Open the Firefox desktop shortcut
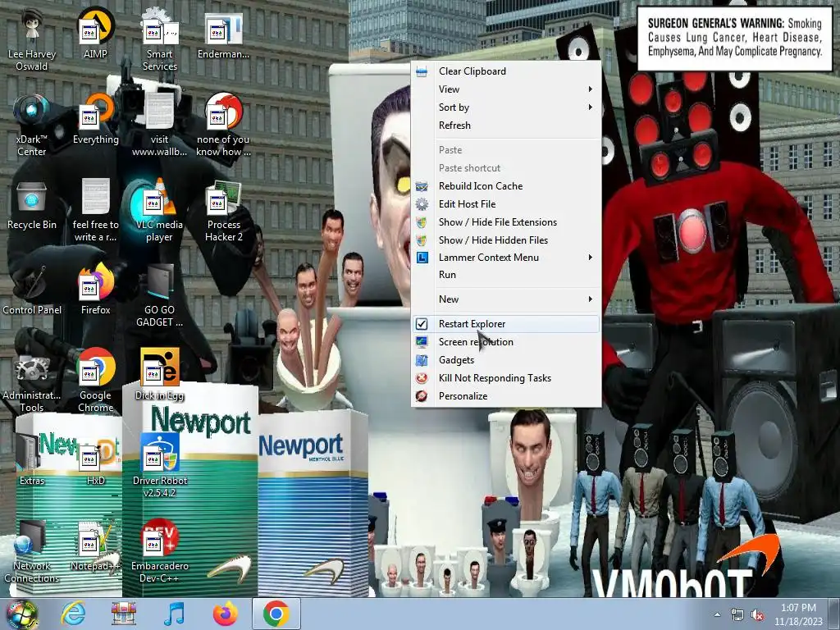 point(95,290)
